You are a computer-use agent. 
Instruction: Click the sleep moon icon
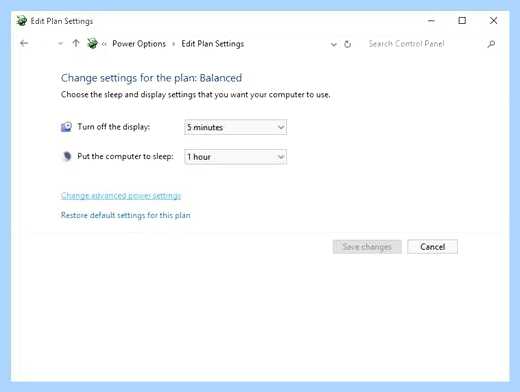click(67, 156)
